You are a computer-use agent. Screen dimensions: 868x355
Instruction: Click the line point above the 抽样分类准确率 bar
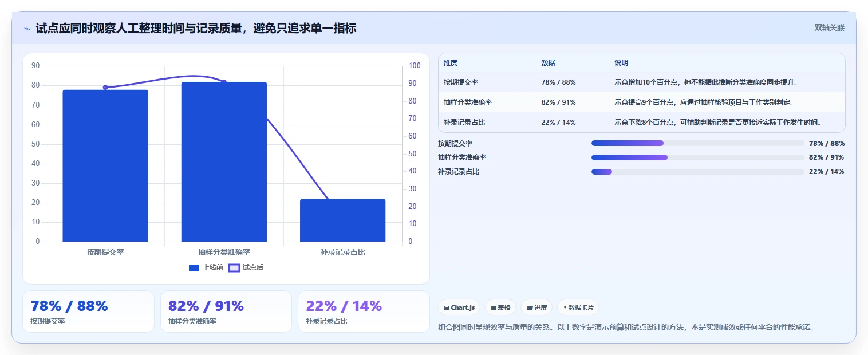224,82
